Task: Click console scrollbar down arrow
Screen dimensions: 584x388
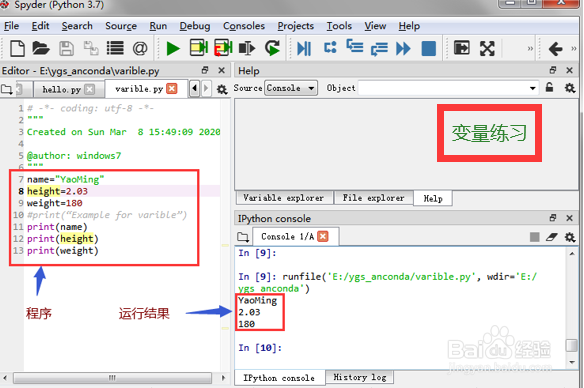Action: point(572,362)
